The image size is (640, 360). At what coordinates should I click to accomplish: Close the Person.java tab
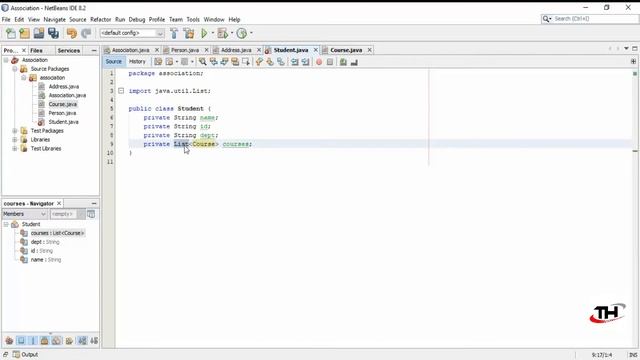(x=206, y=50)
